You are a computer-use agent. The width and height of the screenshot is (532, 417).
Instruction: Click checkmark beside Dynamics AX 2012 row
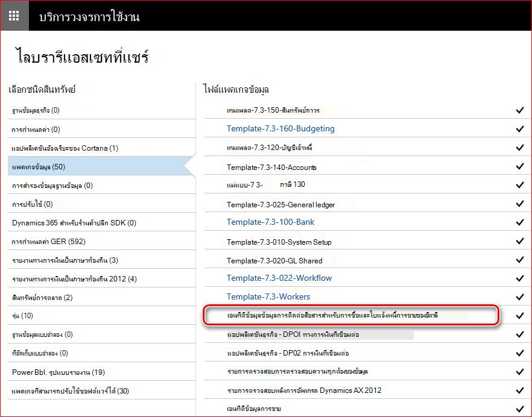coord(519,390)
